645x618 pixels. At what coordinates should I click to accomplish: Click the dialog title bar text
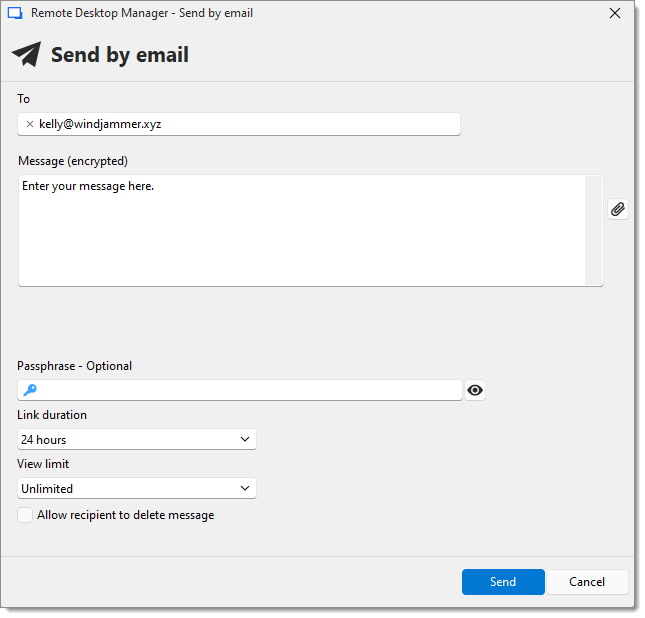[142, 13]
